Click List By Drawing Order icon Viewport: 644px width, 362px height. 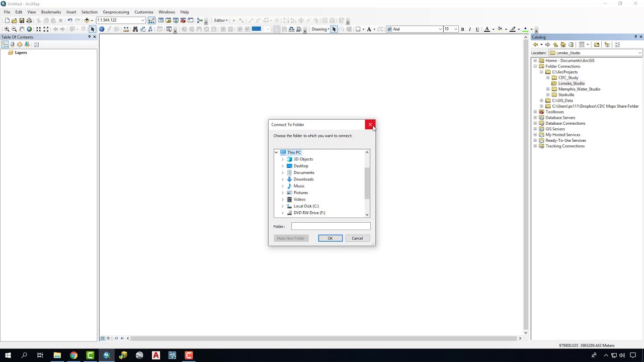point(5,44)
